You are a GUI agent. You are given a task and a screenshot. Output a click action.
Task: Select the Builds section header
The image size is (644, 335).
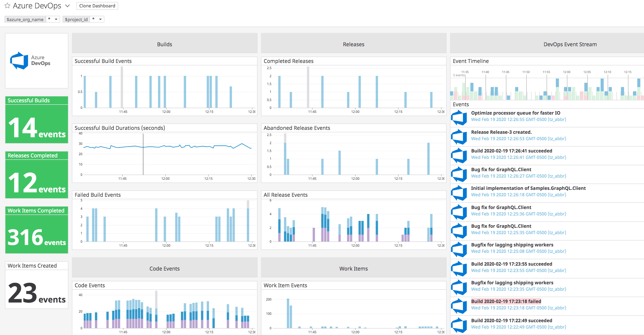coord(164,44)
